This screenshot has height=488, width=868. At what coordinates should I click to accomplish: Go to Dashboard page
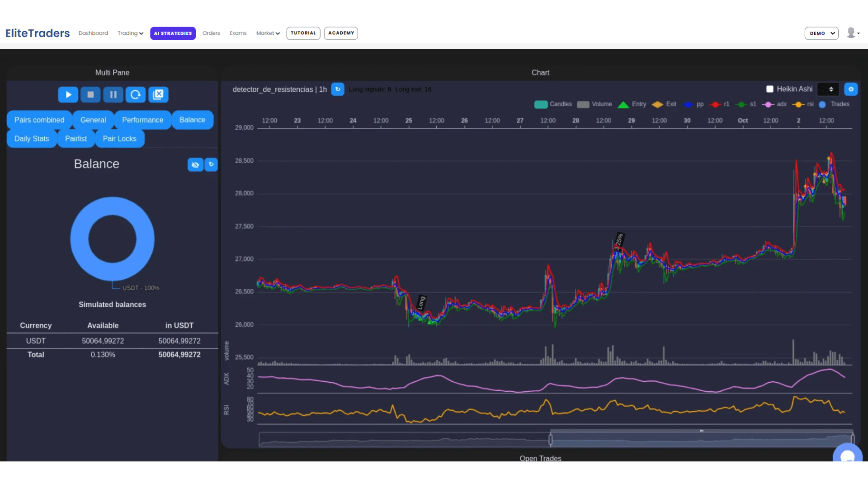[93, 33]
